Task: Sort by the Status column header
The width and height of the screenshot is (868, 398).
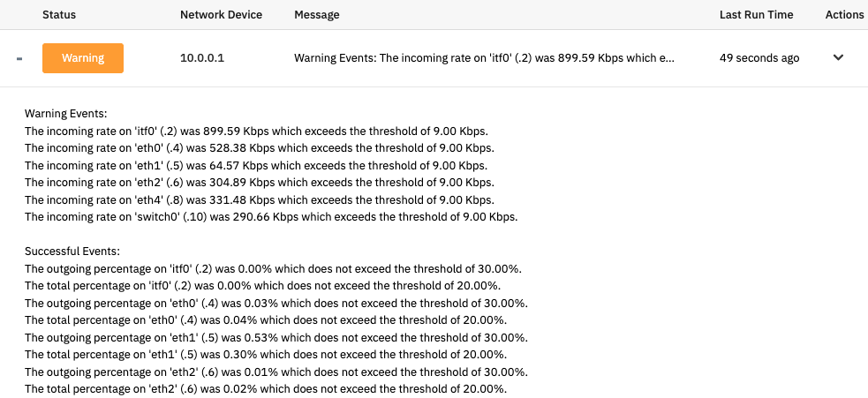Action: (59, 15)
